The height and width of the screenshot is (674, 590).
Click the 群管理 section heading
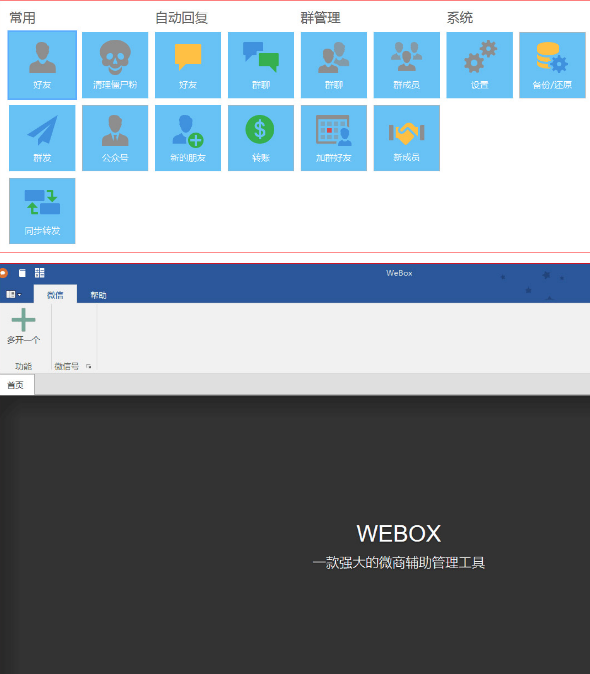click(321, 18)
